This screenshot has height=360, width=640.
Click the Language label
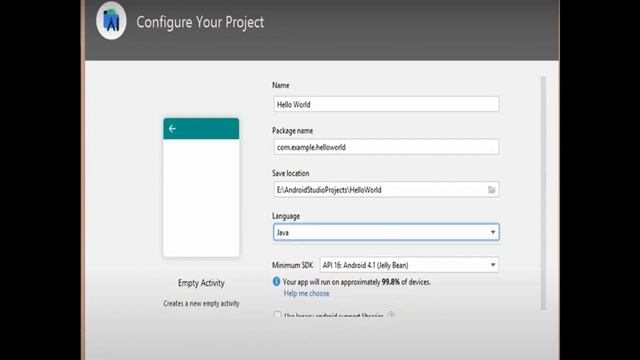coord(286,216)
